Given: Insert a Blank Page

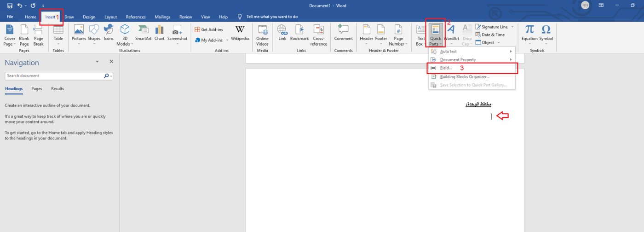Looking at the screenshot, I should (x=24, y=35).
